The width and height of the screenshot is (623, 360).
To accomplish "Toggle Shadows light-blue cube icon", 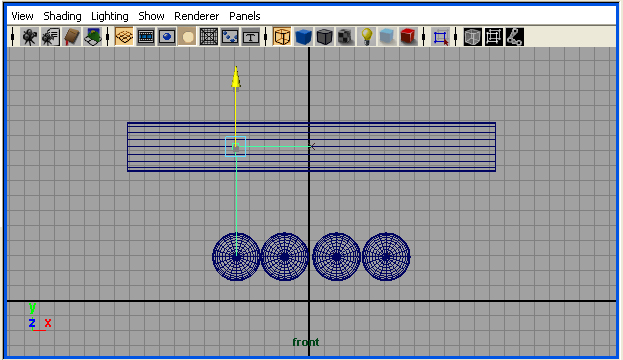I will pyautogui.click(x=387, y=37).
